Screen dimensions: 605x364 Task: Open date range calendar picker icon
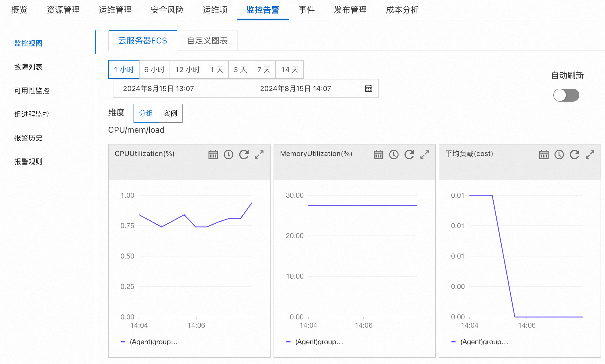tap(369, 88)
